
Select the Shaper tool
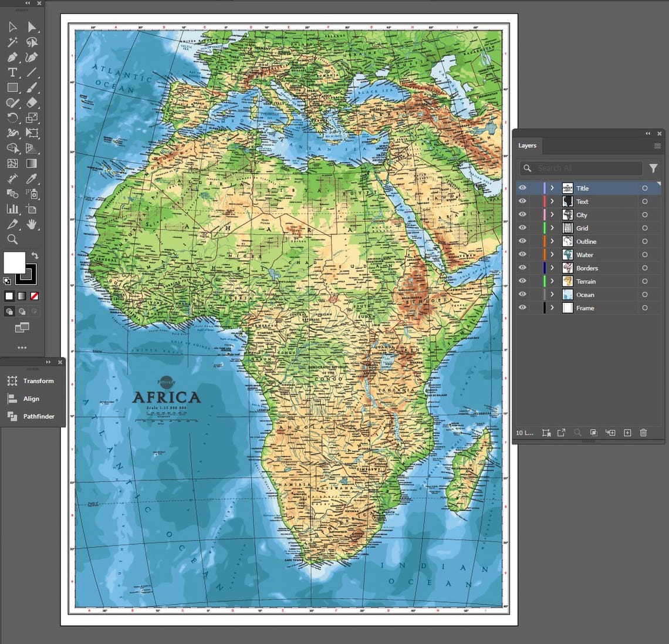click(x=12, y=103)
